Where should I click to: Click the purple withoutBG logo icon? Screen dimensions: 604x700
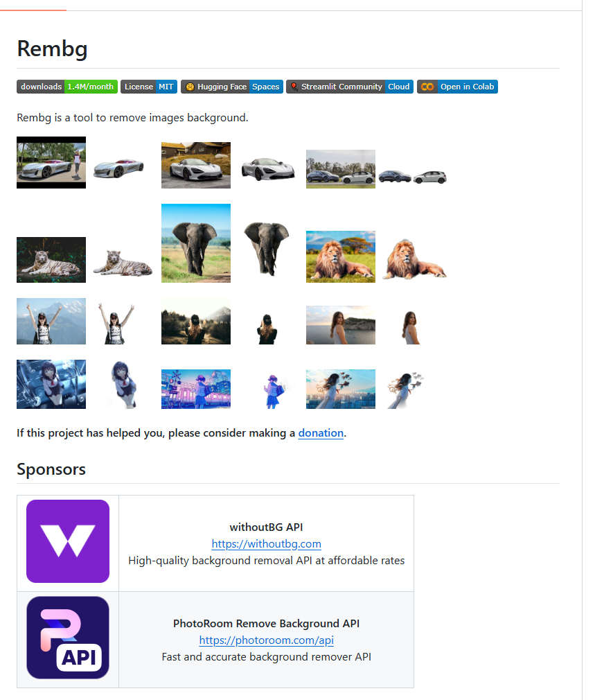point(68,541)
